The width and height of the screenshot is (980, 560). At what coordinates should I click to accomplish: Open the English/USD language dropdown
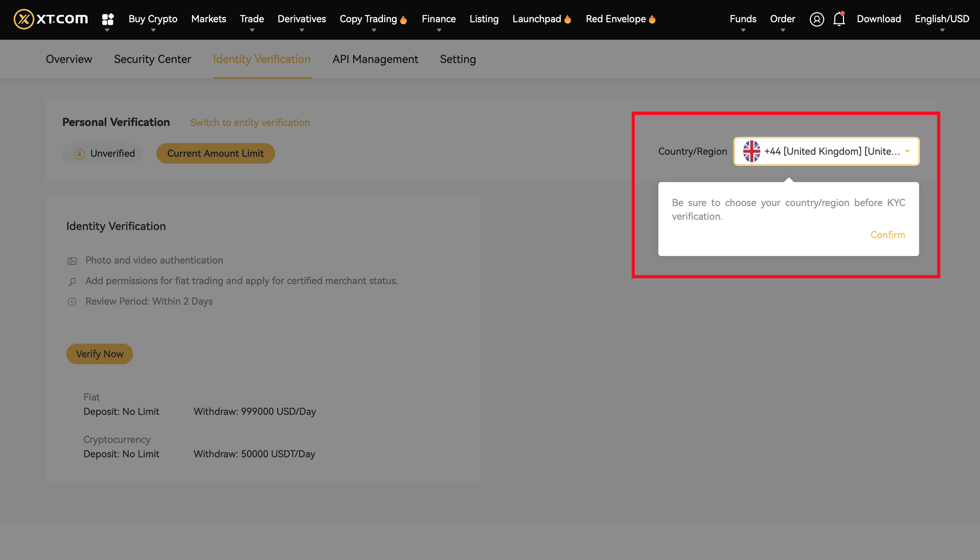pos(942,19)
